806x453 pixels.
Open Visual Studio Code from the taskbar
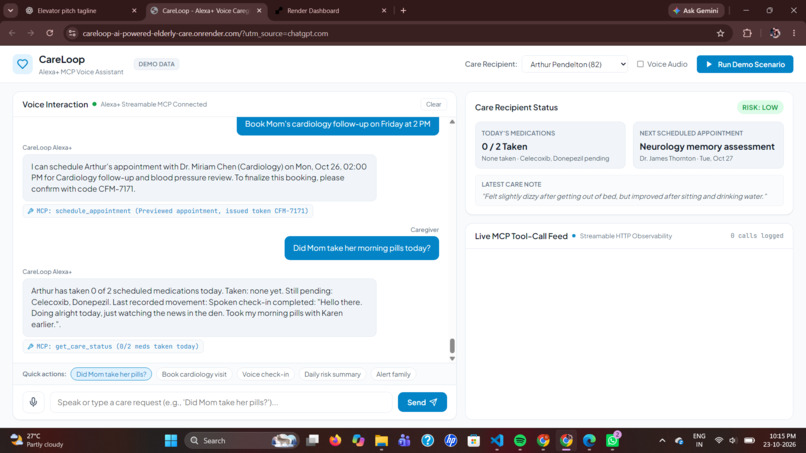pos(497,441)
